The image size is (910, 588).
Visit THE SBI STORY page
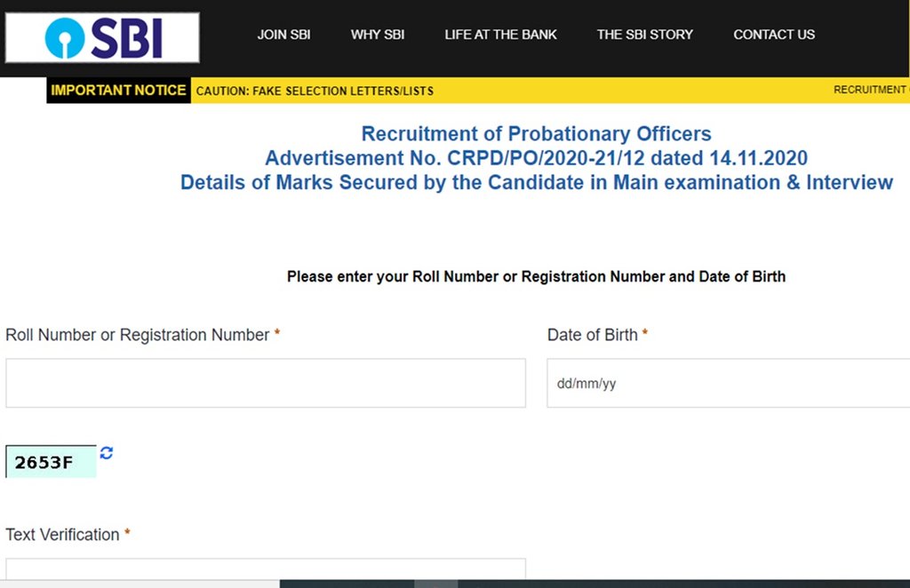click(645, 35)
